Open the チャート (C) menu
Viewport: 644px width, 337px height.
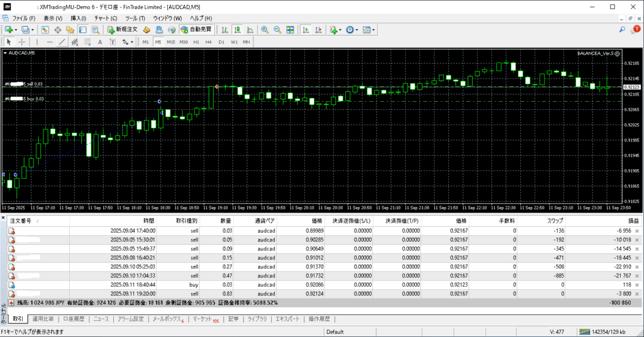[105, 18]
